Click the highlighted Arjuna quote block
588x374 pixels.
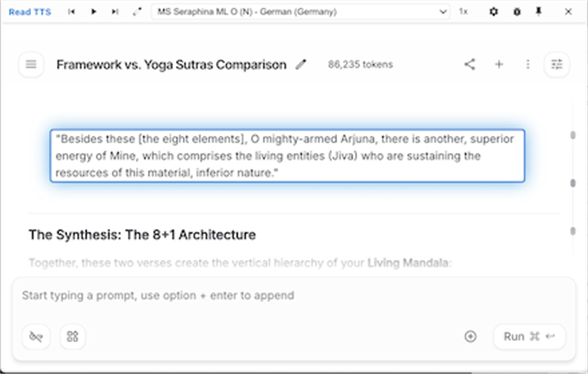point(287,156)
